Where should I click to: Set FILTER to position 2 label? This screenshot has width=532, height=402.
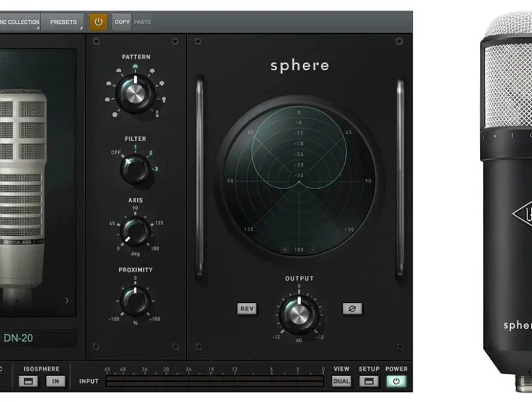pyautogui.click(x=150, y=153)
